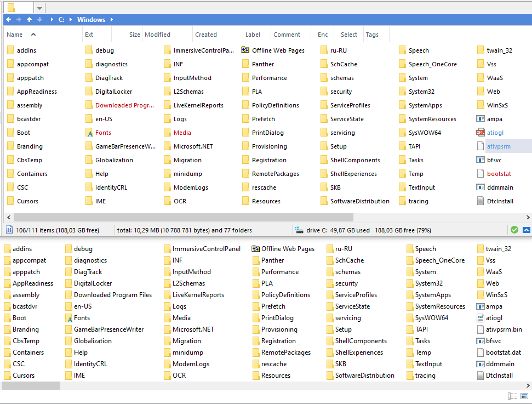Click C: in the breadcrumb path
This screenshot has height=404, width=532.
tap(61, 19)
